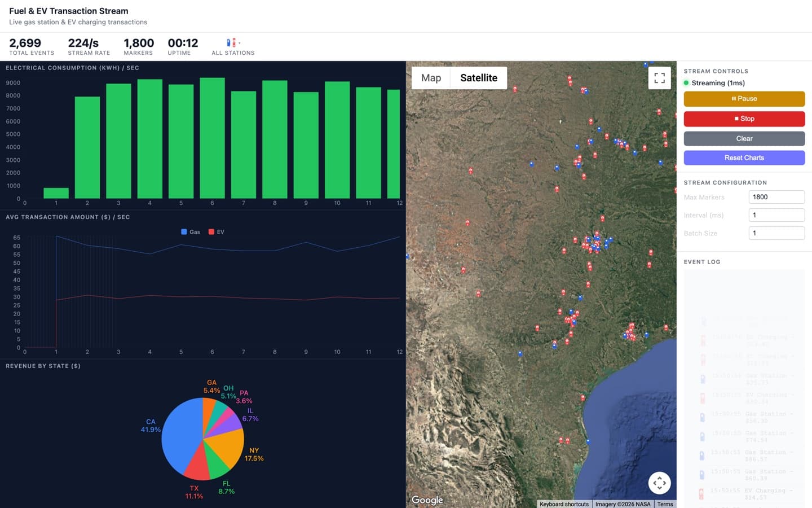Select the red TX slice of the pie

[x=197, y=464]
